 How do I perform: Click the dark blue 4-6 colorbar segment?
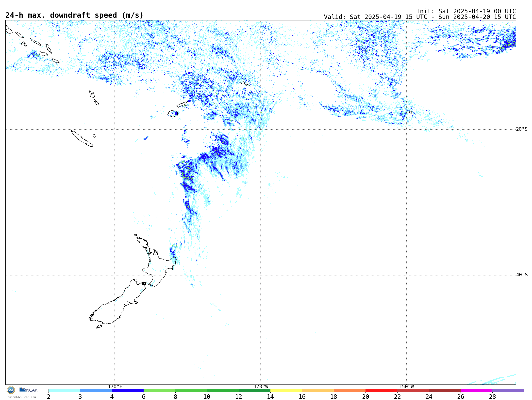coord(128,391)
